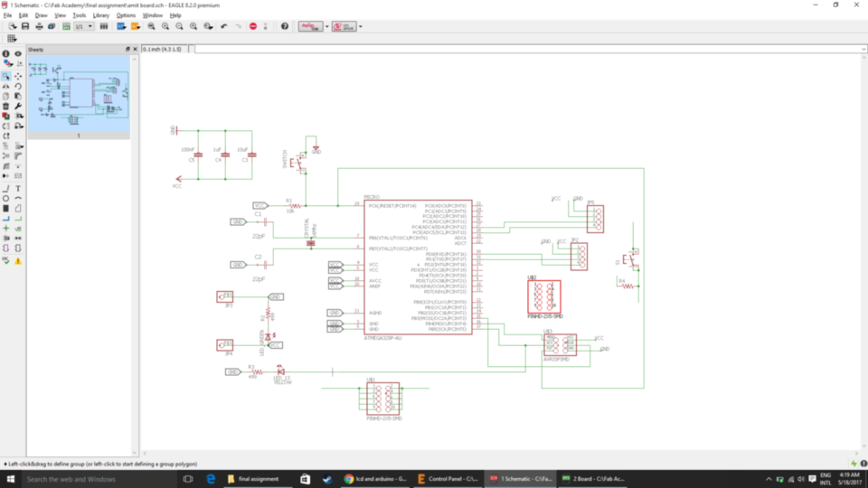The image size is (868, 488).
Task: Select the Add part tool
Action: 6,117
